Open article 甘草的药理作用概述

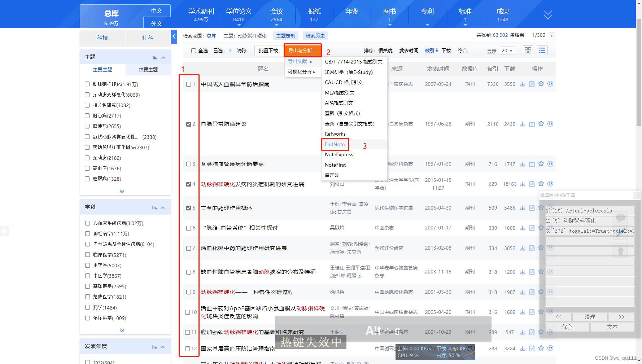coord(226,208)
